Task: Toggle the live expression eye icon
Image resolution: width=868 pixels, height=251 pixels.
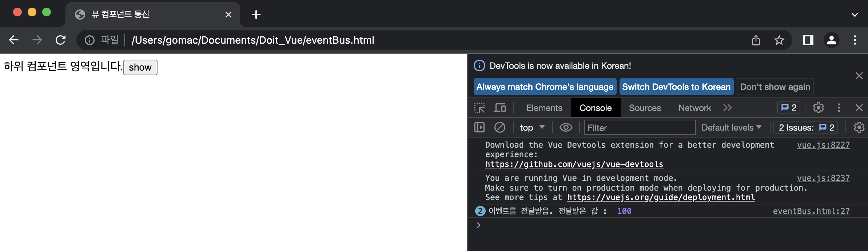Action: (566, 127)
